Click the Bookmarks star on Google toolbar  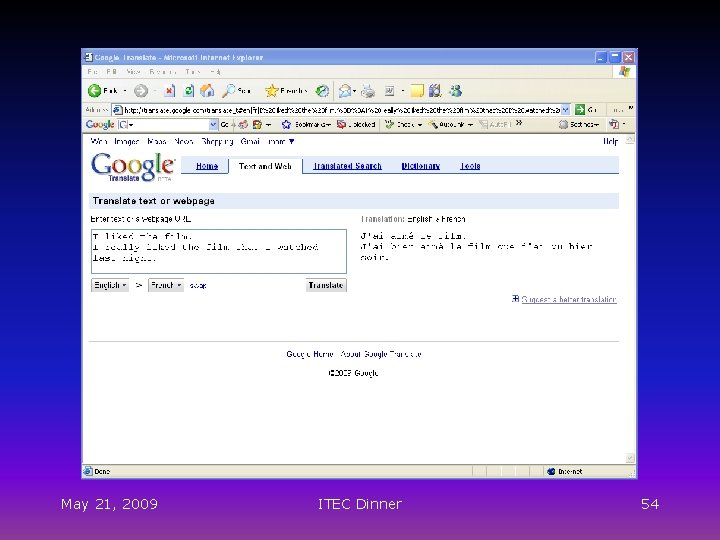287,124
